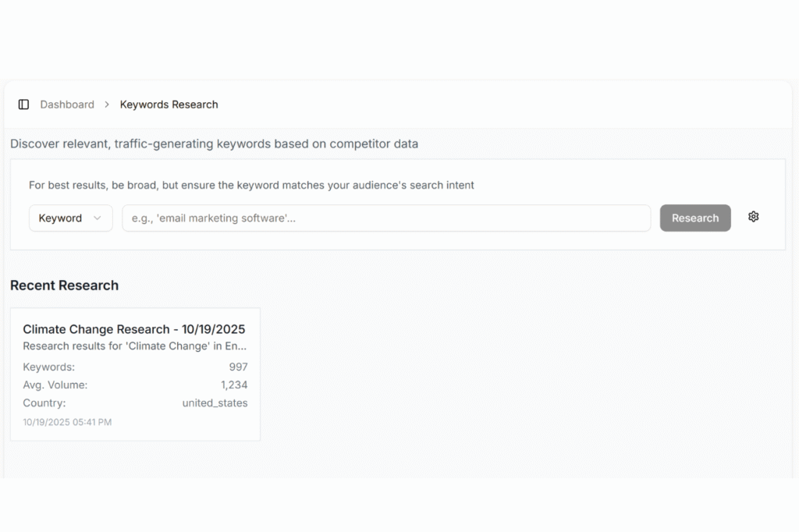The image size is (799, 532).
Task: Click the keyword input field
Action: 386,218
